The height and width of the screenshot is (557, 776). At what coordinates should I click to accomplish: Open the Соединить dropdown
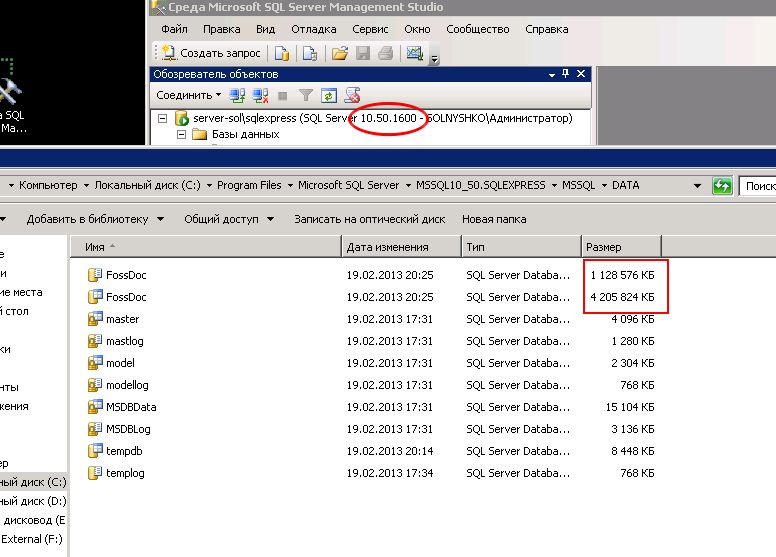tap(189, 95)
